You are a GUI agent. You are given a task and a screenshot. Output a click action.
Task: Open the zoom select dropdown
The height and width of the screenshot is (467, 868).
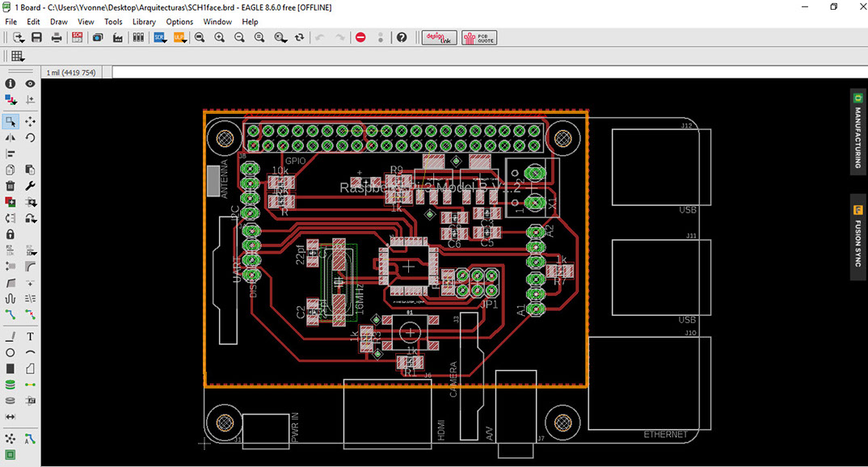281,38
